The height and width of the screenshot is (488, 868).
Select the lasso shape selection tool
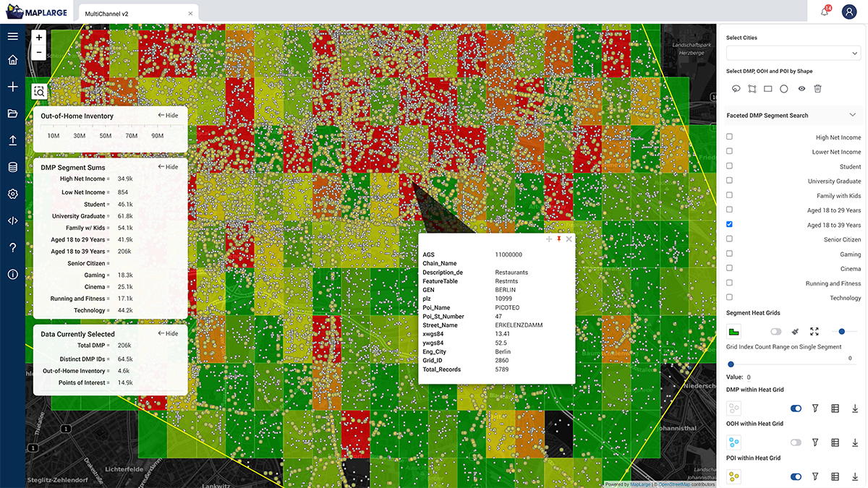point(736,88)
